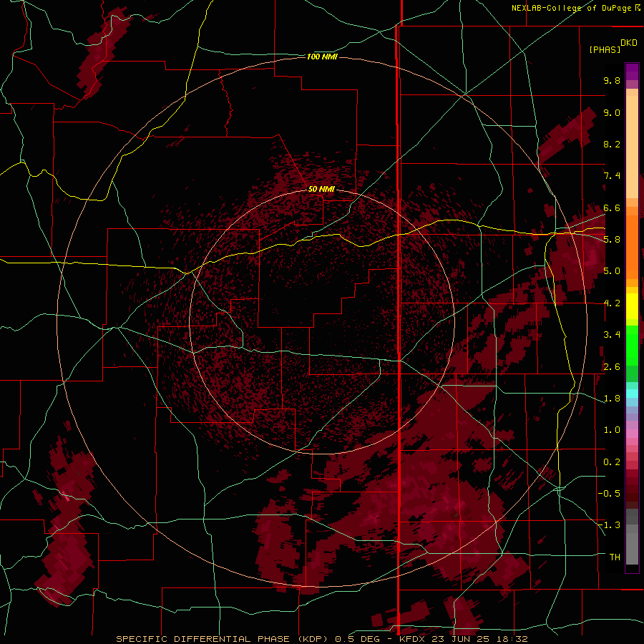Click the 3.4 value on color scale
This screenshot has height=644, width=644.
[612, 335]
